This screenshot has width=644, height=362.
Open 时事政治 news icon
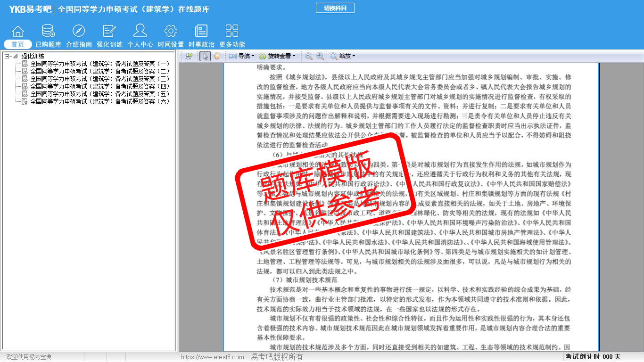click(201, 32)
